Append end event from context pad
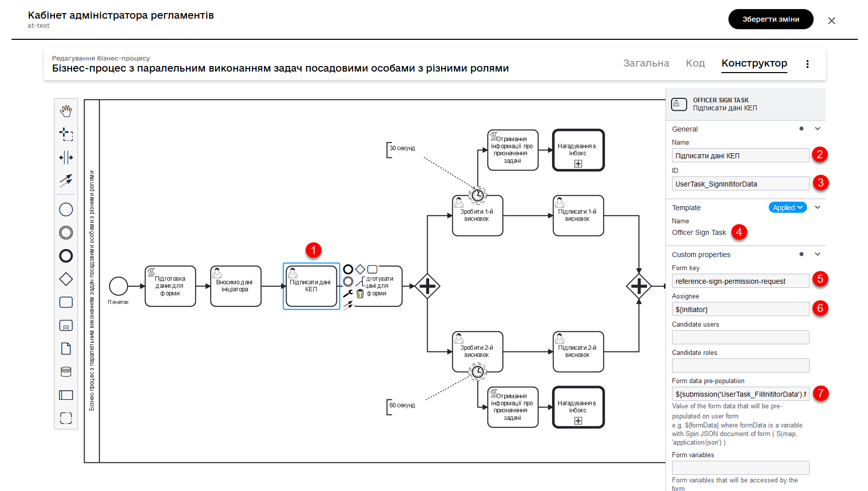 [348, 269]
